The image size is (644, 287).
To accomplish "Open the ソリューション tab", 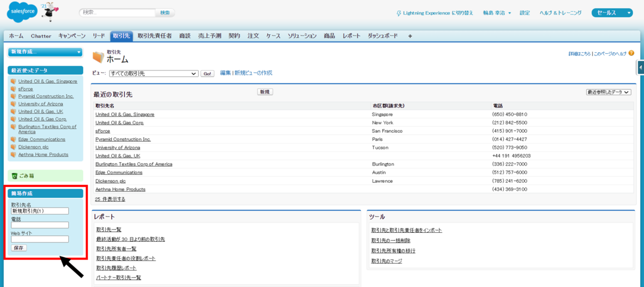I will [302, 36].
